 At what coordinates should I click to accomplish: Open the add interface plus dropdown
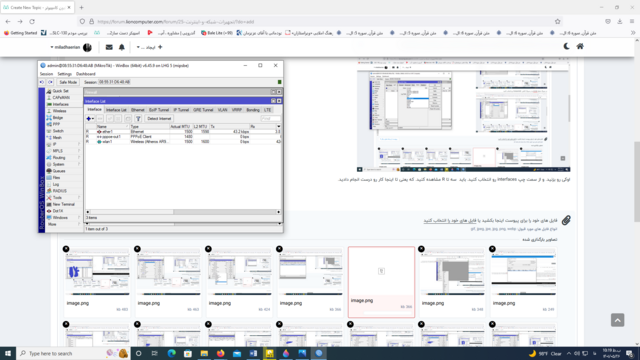tap(90, 119)
